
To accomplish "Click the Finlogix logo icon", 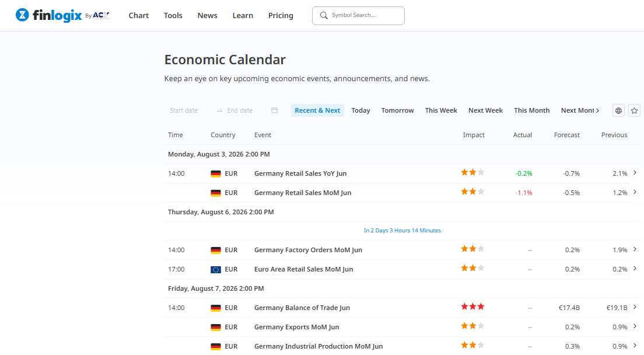I will point(22,15).
